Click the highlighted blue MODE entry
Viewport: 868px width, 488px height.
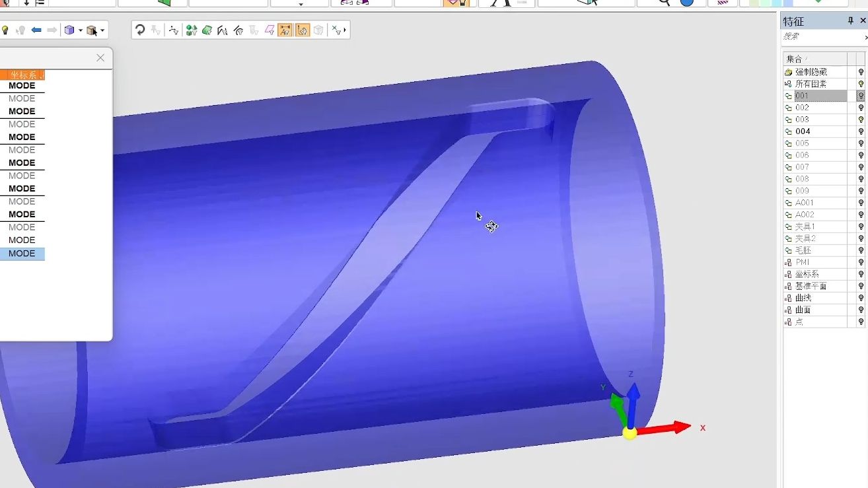point(22,254)
